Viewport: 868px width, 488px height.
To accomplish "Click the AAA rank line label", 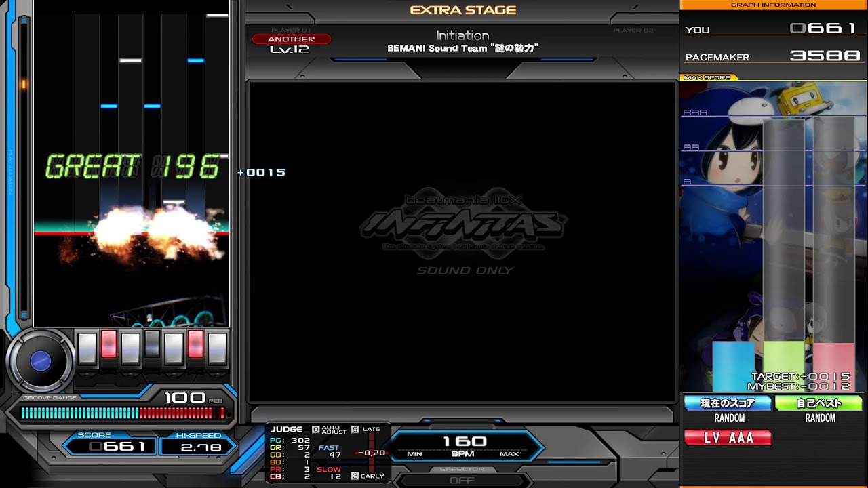I will pyautogui.click(x=695, y=113).
